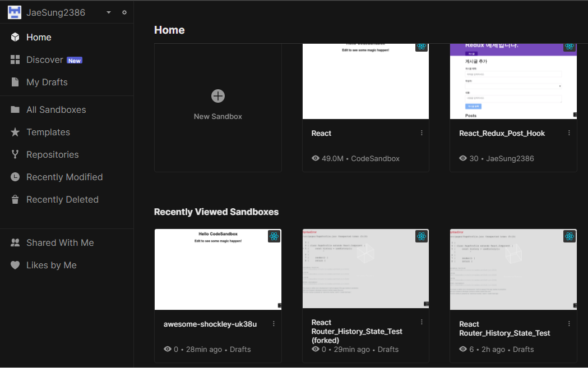This screenshot has height=371, width=588.
Task: Click the eye icon beside 49.0M views
Action: pyautogui.click(x=316, y=158)
